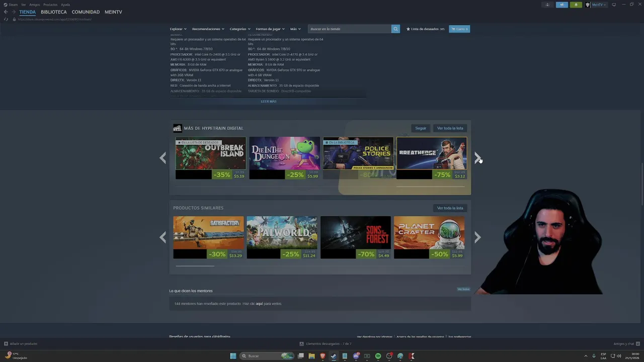Open Brave browser from the taskbar
The height and width of the screenshot is (362, 644).
tap(323, 356)
